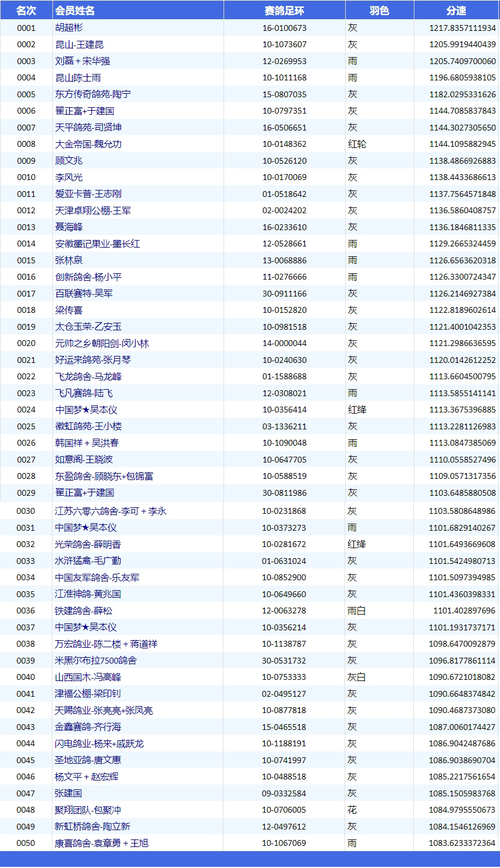
Task: Open member link 胡超彬
Action: tap(69, 28)
